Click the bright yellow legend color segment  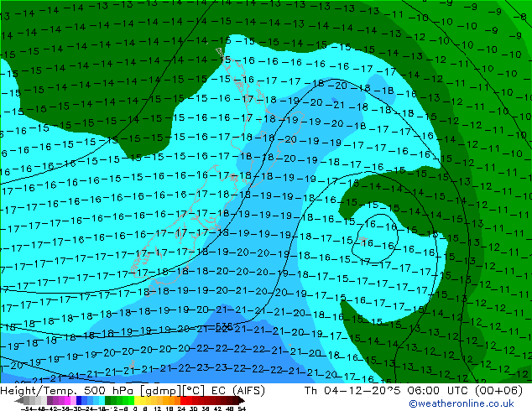pyautogui.click(x=137, y=401)
